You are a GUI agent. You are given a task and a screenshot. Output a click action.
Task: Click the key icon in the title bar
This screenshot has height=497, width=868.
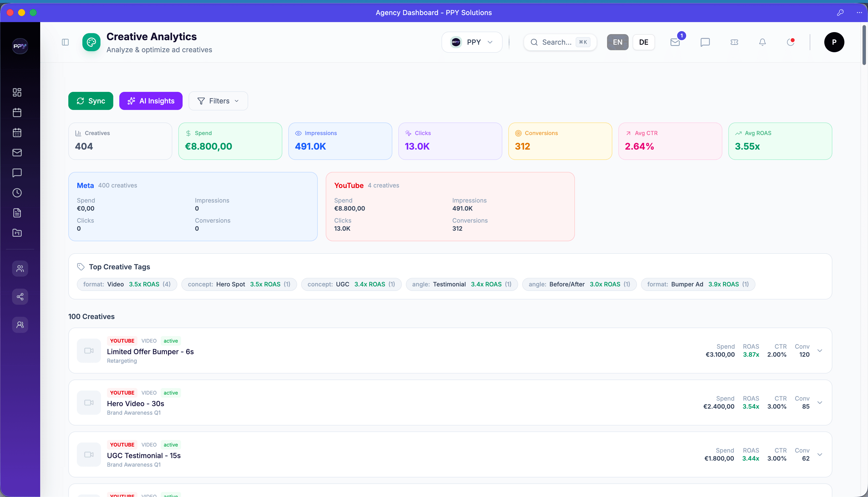point(840,13)
